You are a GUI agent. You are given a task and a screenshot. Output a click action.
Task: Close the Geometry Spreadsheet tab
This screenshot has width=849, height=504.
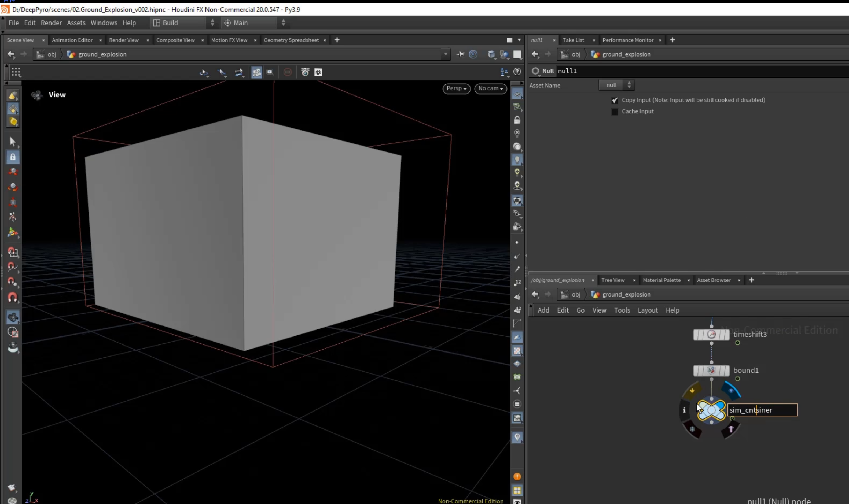tap(325, 40)
